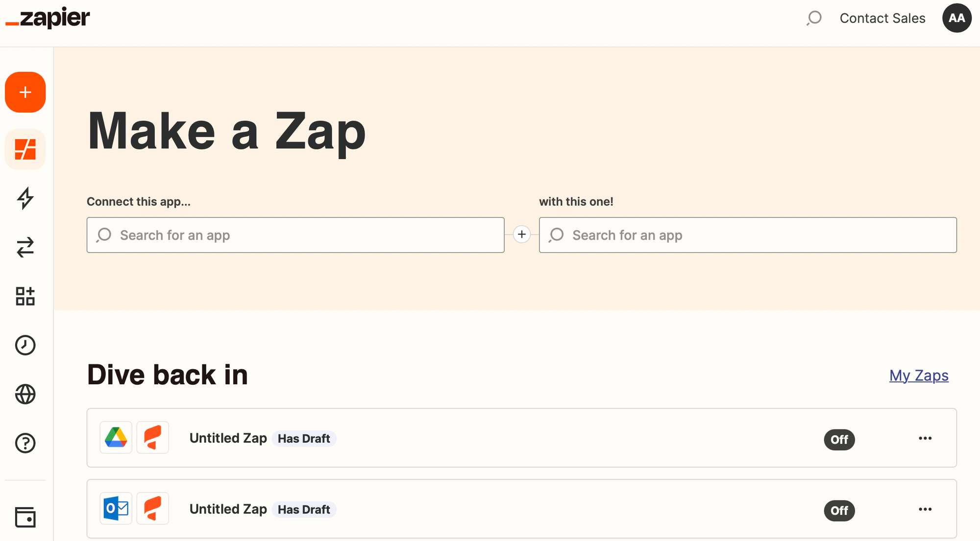Screen dimensions: 980x541
Task: Click the Contact Sales link
Action: (882, 18)
